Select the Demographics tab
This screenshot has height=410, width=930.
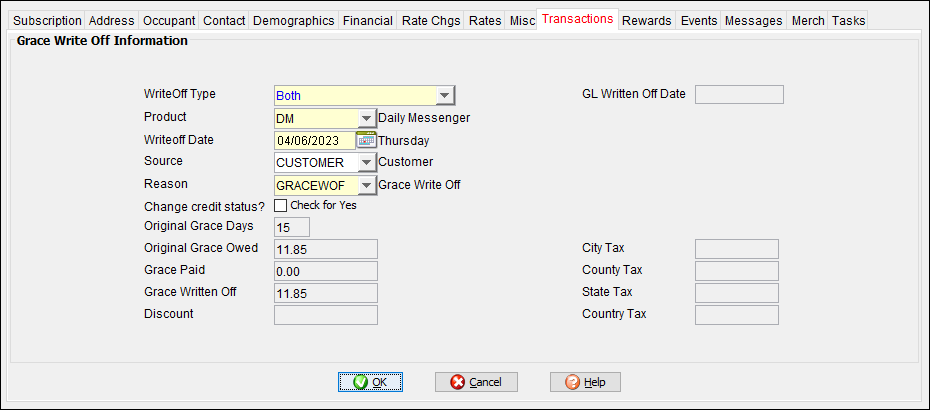tap(294, 20)
